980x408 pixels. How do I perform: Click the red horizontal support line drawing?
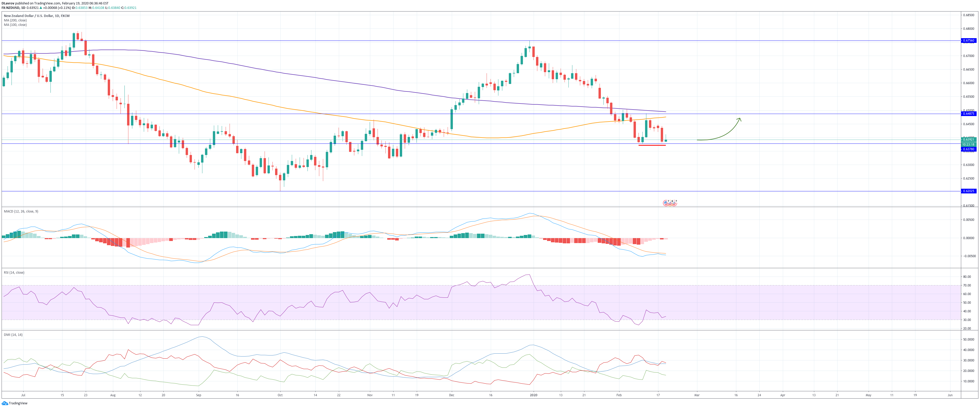click(x=652, y=145)
